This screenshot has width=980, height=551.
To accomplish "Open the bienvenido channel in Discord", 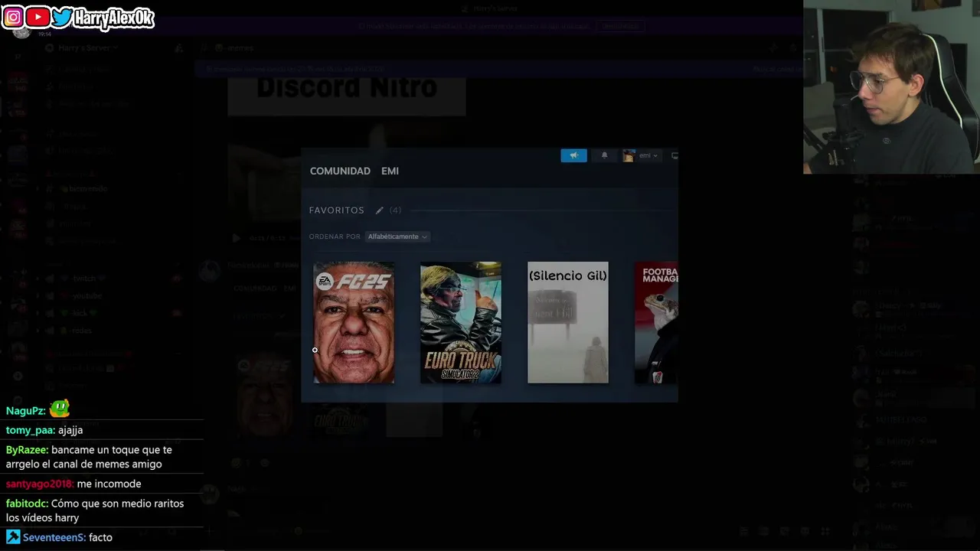I will [84, 188].
